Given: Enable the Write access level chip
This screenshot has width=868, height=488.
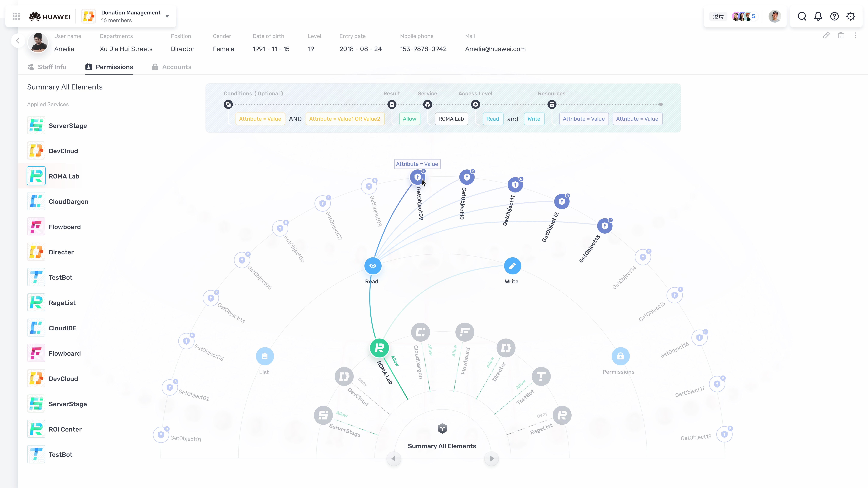Looking at the screenshot, I should pos(534,119).
